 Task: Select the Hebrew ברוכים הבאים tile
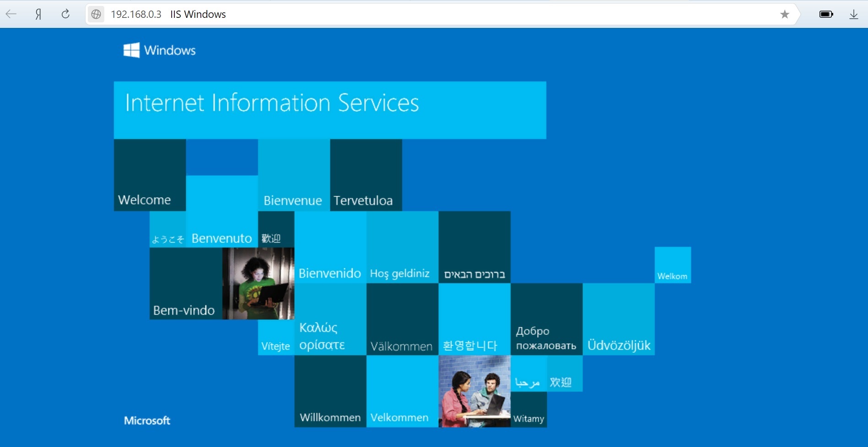474,247
